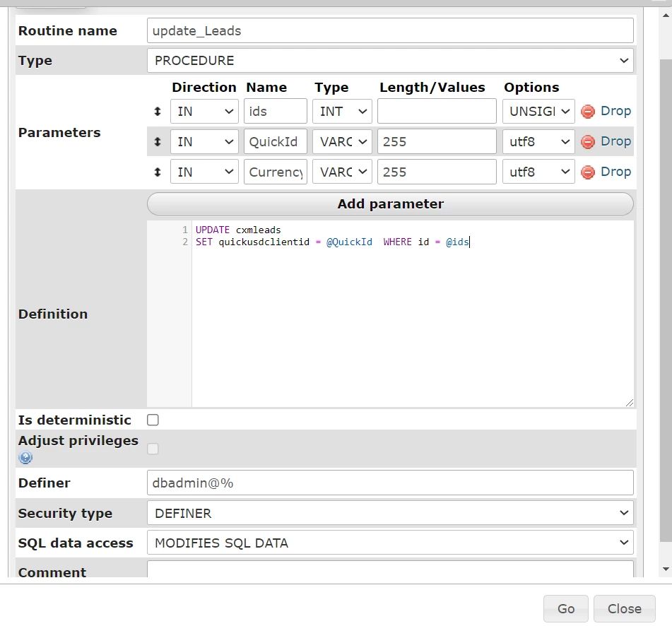The width and height of the screenshot is (672, 626).
Task: Click the 'Definition' row label
Action: tap(53, 314)
